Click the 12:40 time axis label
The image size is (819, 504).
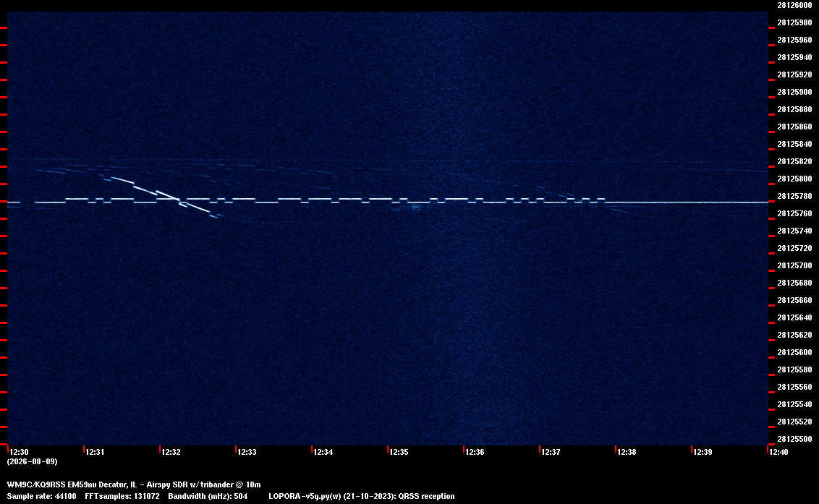[x=778, y=452]
